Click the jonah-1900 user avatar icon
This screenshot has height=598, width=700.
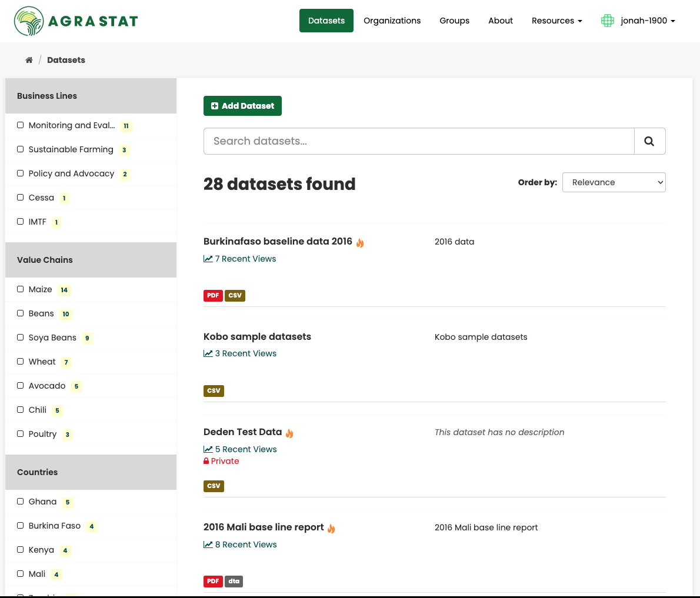coord(608,21)
